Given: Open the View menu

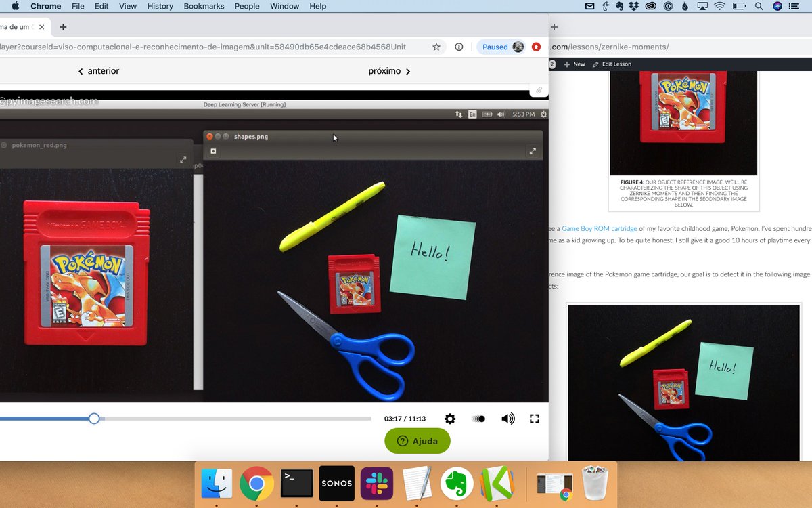Looking at the screenshot, I should pos(128,6).
